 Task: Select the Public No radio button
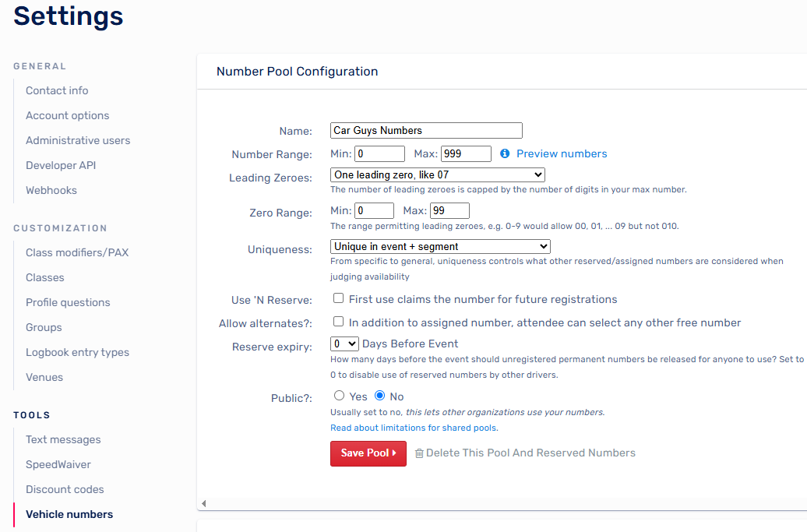click(x=380, y=395)
